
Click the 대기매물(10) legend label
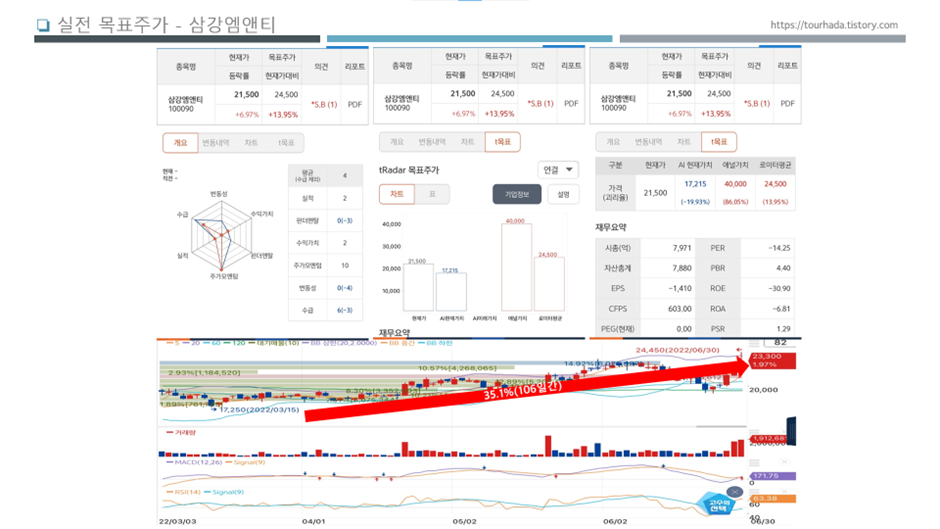click(x=273, y=343)
